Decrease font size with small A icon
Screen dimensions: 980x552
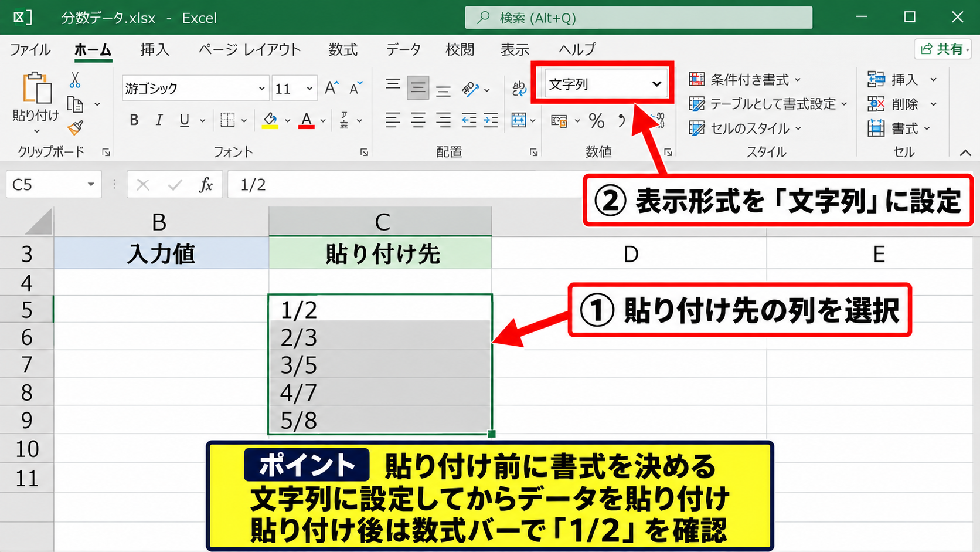pyautogui.click(x=356, y=88)
